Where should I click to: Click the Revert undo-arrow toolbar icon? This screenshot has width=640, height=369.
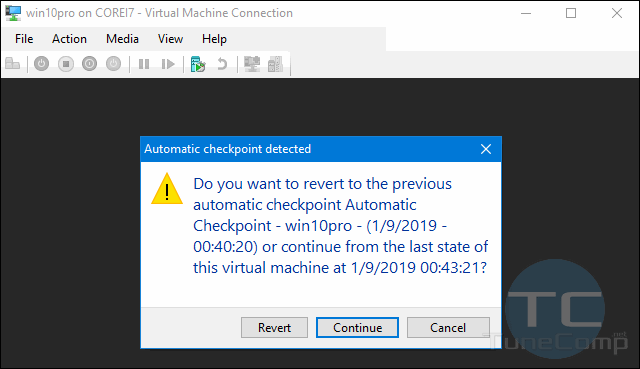222,64
